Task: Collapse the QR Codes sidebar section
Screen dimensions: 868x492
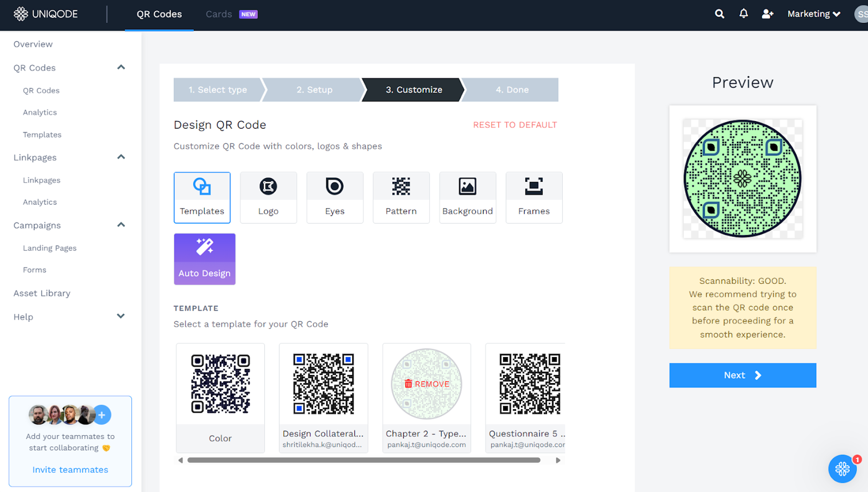Action: 121,68
